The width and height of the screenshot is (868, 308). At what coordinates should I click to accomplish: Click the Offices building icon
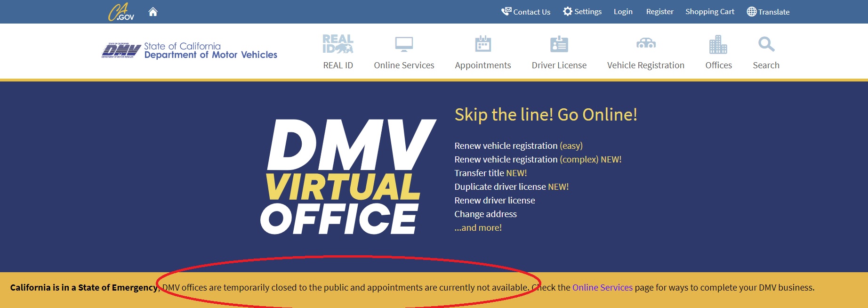[718, 44]
